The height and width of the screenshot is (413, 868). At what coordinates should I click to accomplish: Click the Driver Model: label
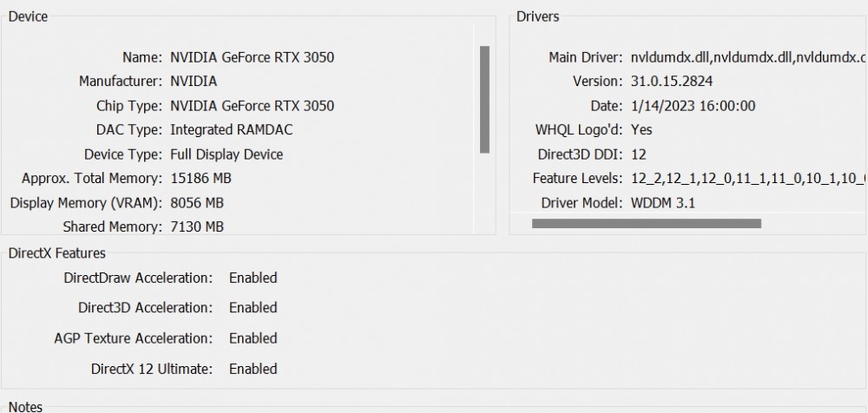[582, 203]
